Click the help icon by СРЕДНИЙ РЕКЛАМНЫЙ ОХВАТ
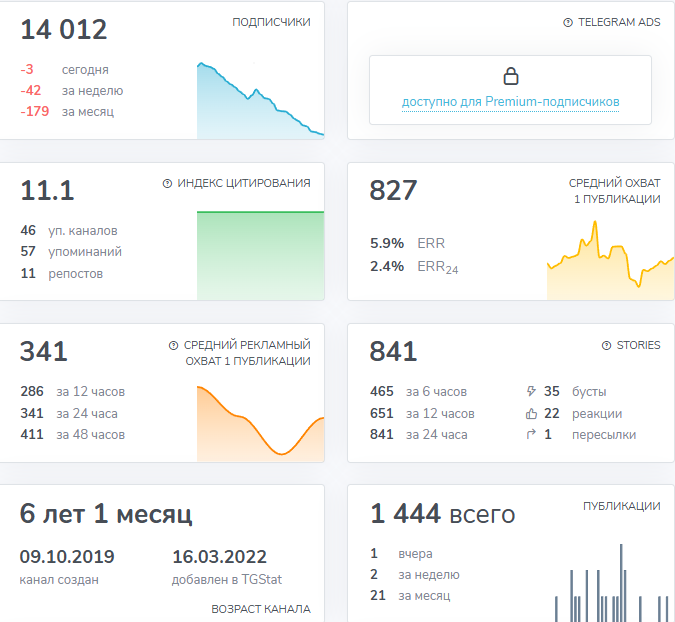This screenshot has width=675, height=622. 175,346
